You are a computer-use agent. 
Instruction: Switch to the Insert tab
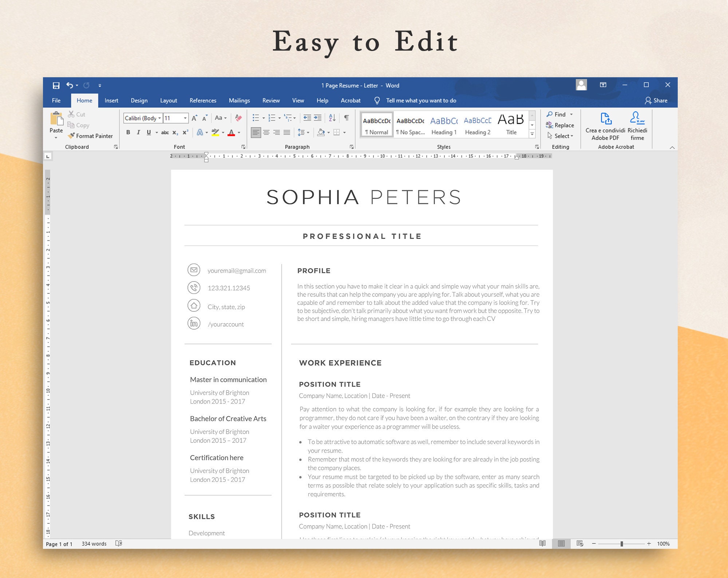pyautogui.click(x=111, y=101)
